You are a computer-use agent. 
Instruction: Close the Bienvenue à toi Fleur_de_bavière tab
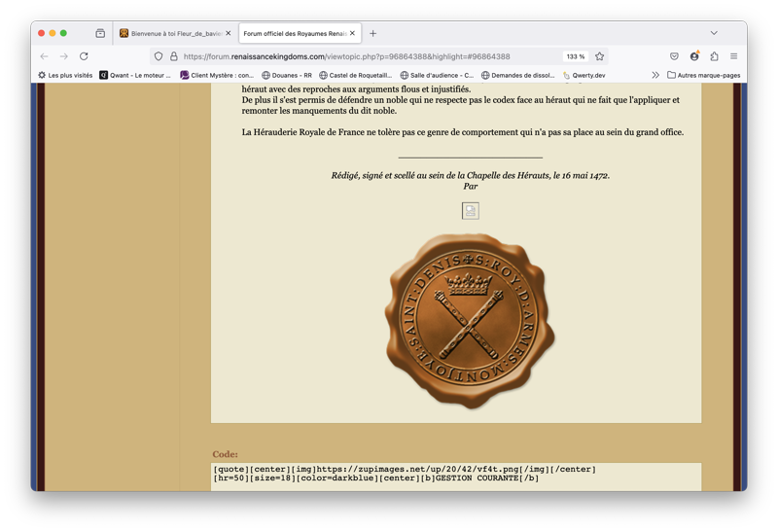tap(229, 33)
